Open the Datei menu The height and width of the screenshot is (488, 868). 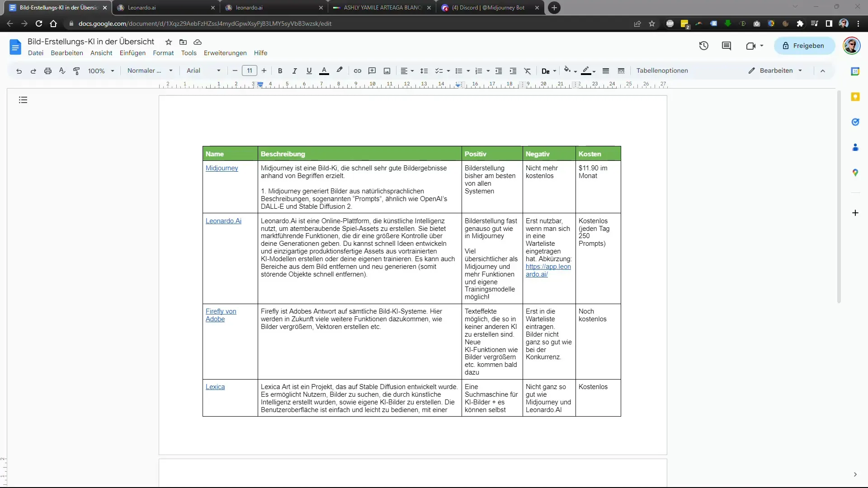(35, 53)
